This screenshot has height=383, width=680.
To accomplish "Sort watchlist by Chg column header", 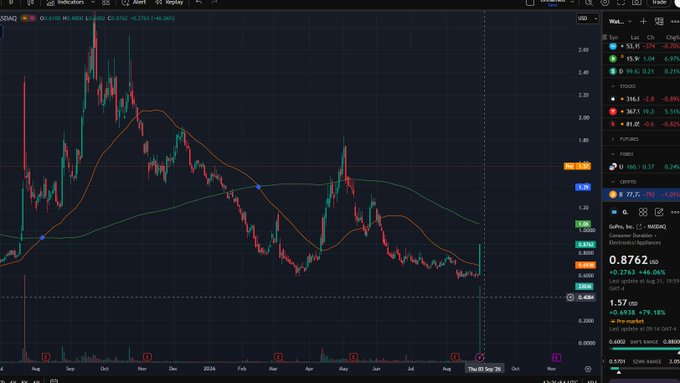I will tap(651, 37).
